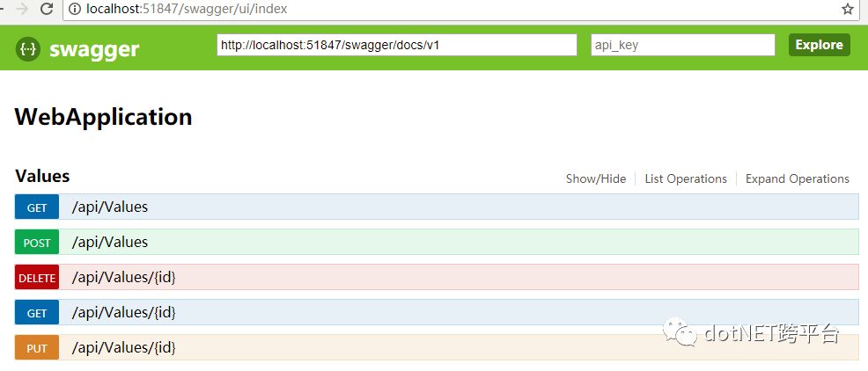Expand the DELETE /api/Values/{id} path

coord(124,278)
